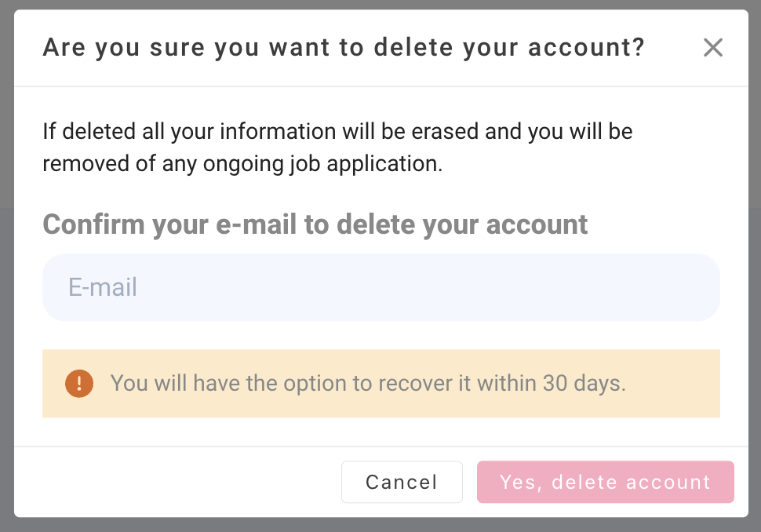Click the 30 days recovery notice banner
The height and width of the screenshot is (532, 761).
[380, 384]
